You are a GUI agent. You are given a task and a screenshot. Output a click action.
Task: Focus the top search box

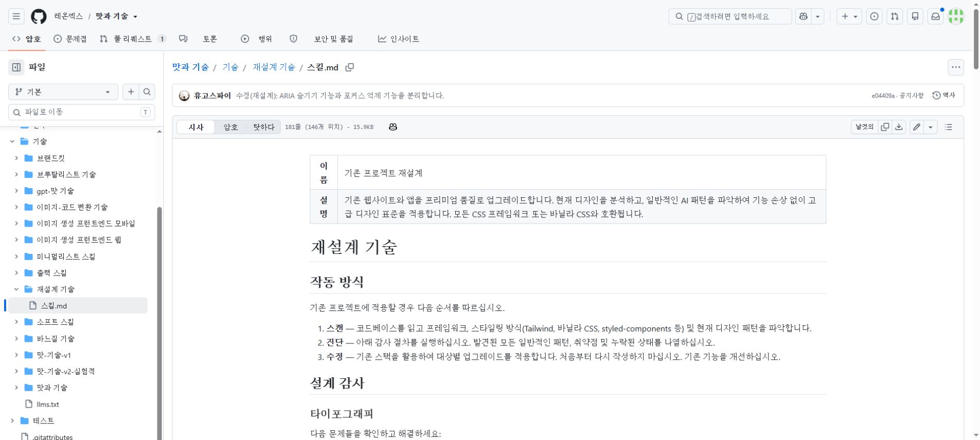click(x=730, y=16)
